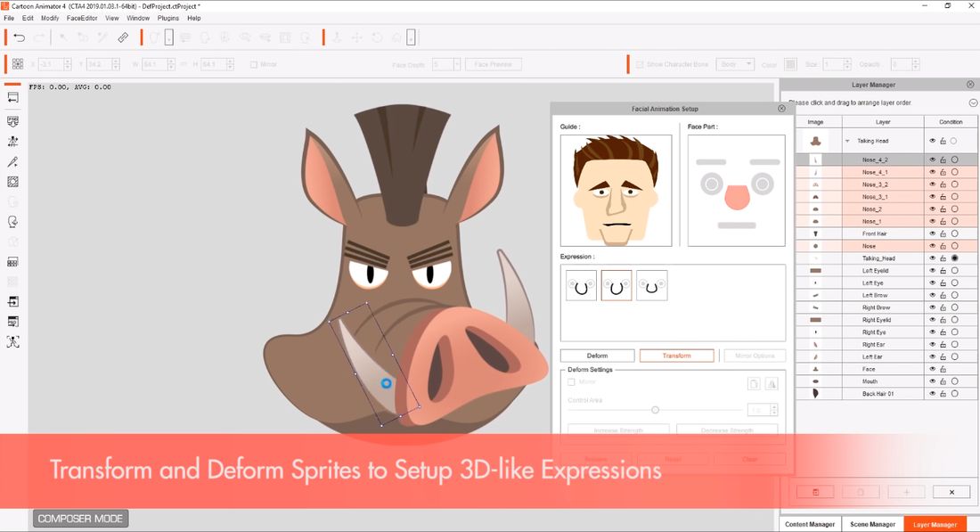This screenshot has height=532, width=980.
Task: Select the condition radio for Nose_1 layer
Action: [954, 221]
